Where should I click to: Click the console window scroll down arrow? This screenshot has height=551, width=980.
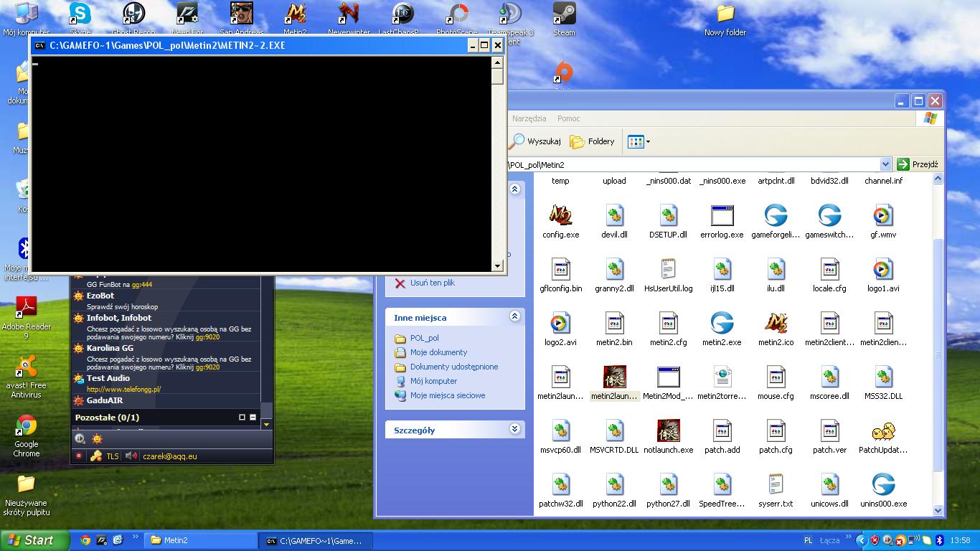498,266
